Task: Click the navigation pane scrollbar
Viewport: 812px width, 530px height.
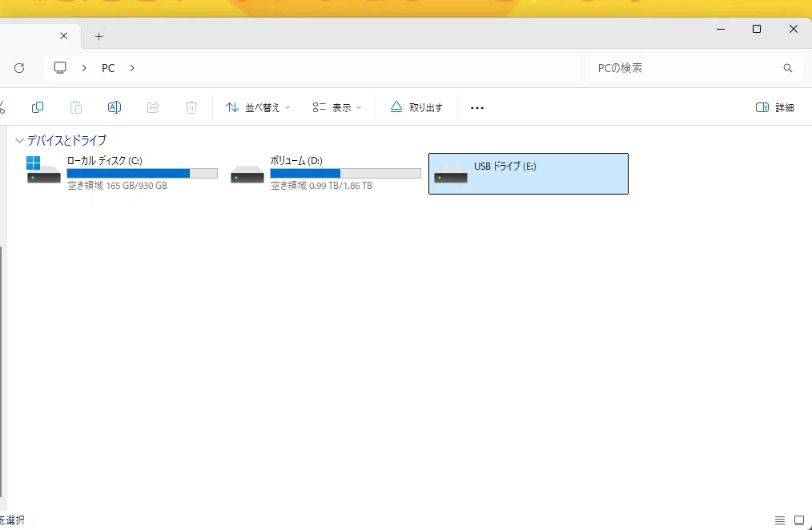Action: [x=2, y=371]
